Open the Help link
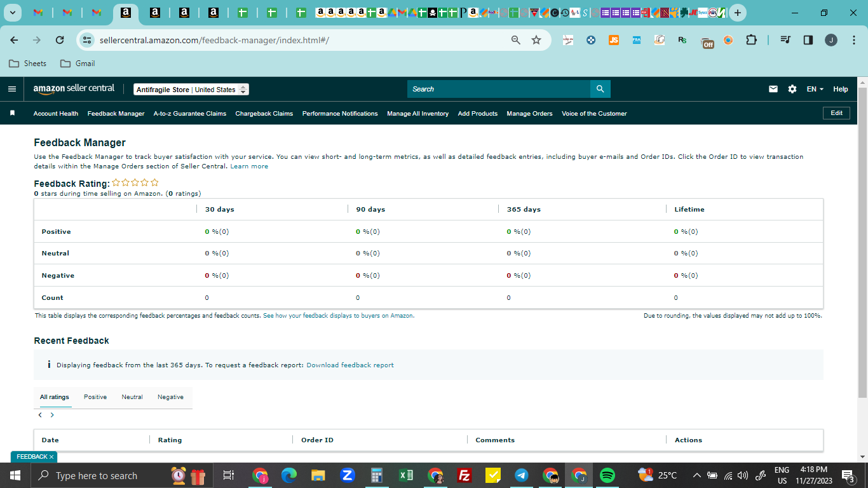868x488 pixels. [841, 89]
